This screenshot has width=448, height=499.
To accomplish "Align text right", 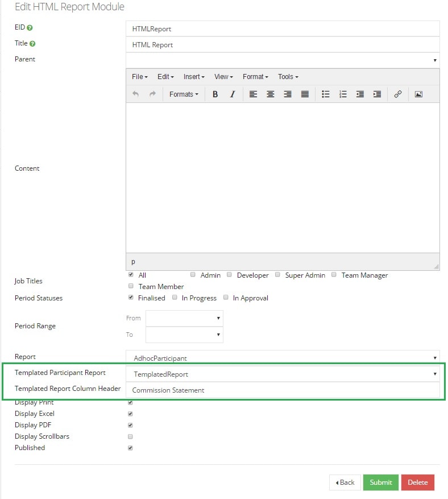I will click(288, 94).
